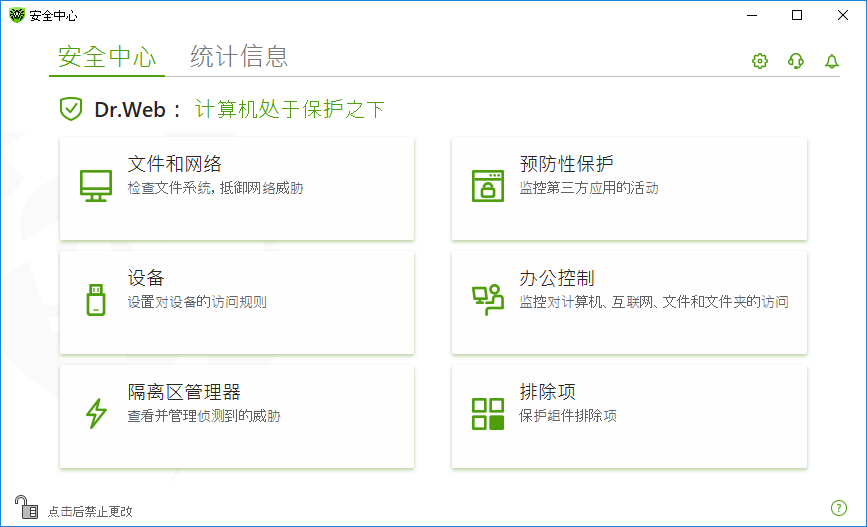Open support via the headset icon

[x=796, y=61]
